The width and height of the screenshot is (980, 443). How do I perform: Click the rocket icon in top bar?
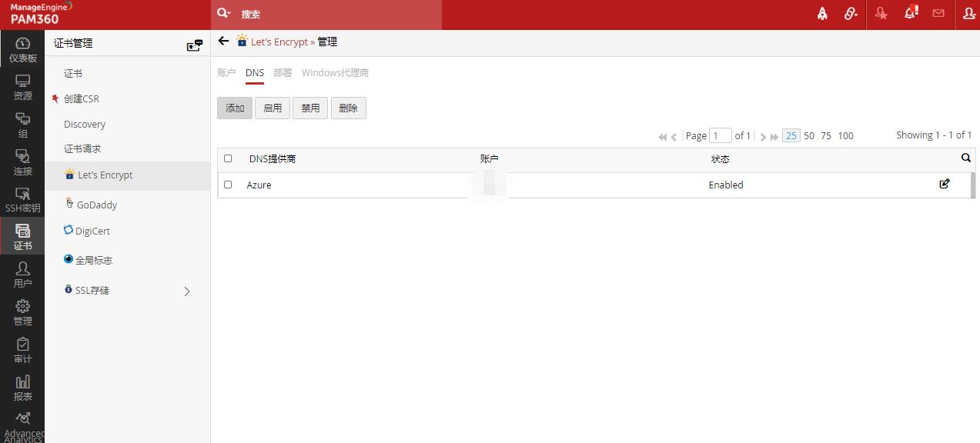(x=822, y=14)
